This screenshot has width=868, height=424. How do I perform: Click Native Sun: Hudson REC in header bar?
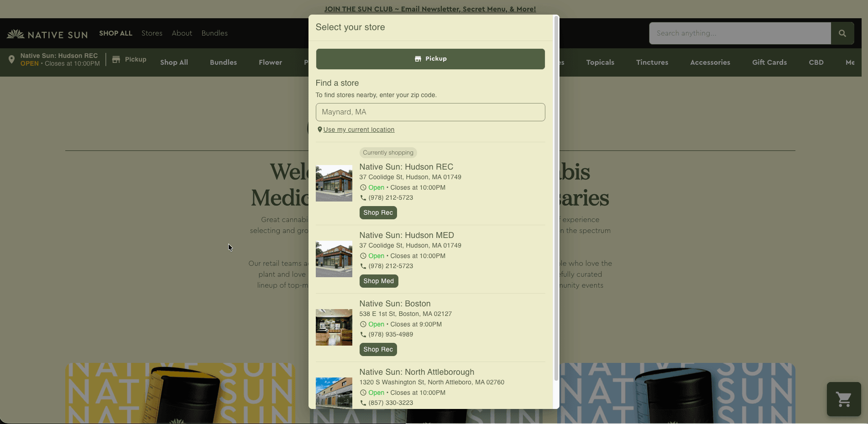tap(59, 56)
